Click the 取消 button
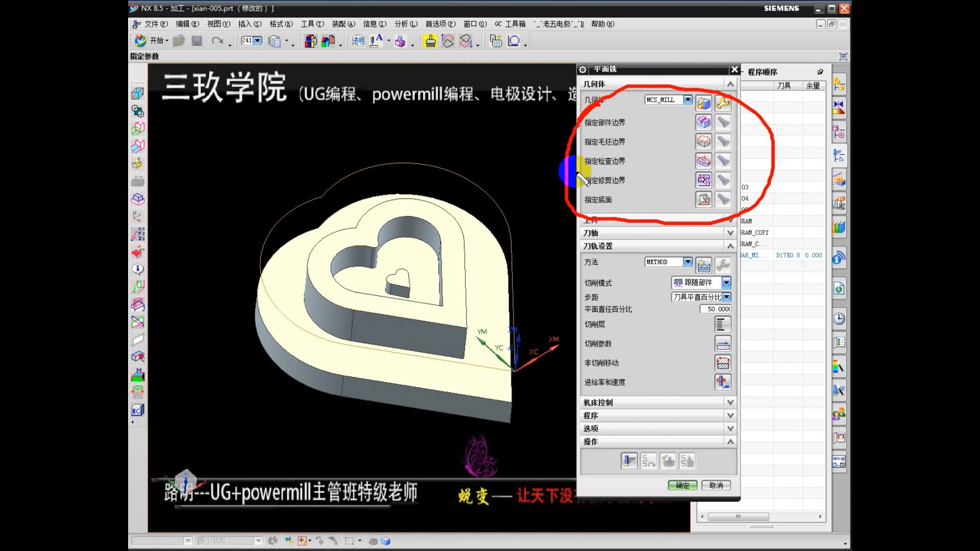This screenshot has width=980, height=551. click(716, 485)
